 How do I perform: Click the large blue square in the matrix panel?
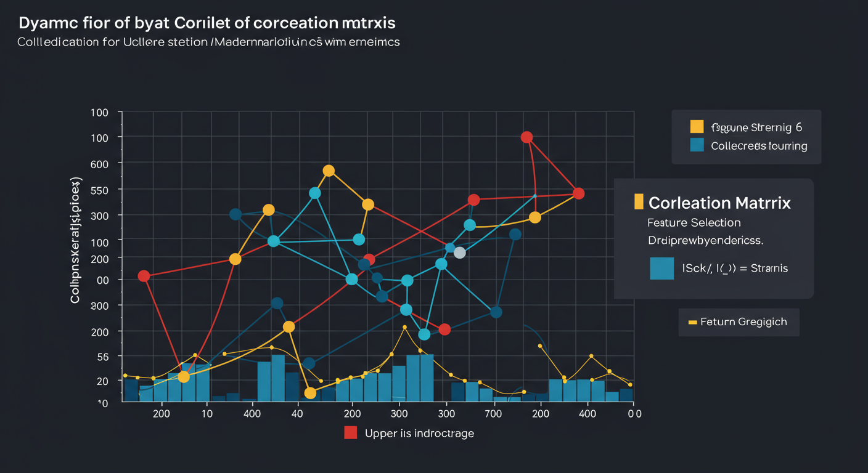click(661, 269)
